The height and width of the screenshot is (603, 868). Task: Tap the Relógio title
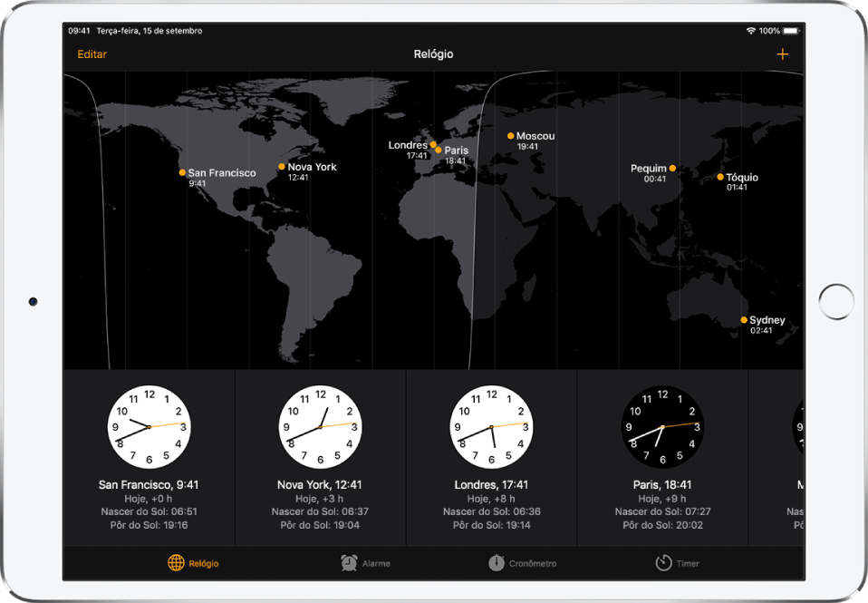433,53
